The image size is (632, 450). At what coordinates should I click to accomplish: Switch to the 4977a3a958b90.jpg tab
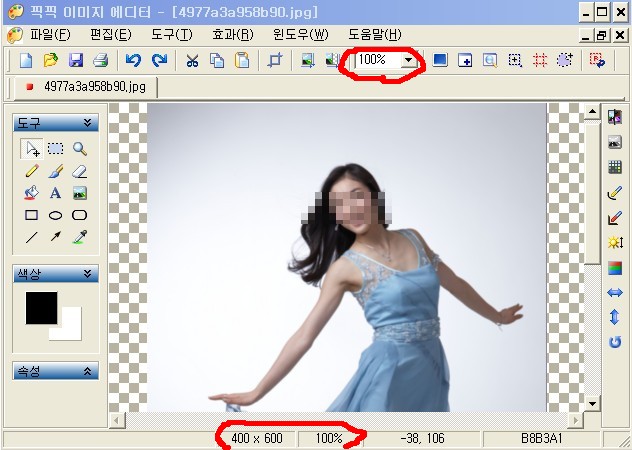[x=86, y=88]
